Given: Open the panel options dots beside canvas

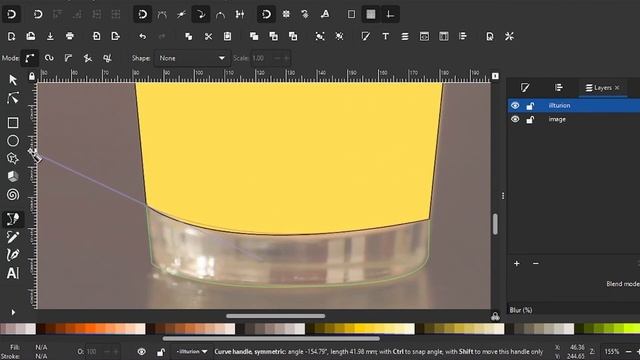Looking at the screenshot, I should click(x=503, y=196).
